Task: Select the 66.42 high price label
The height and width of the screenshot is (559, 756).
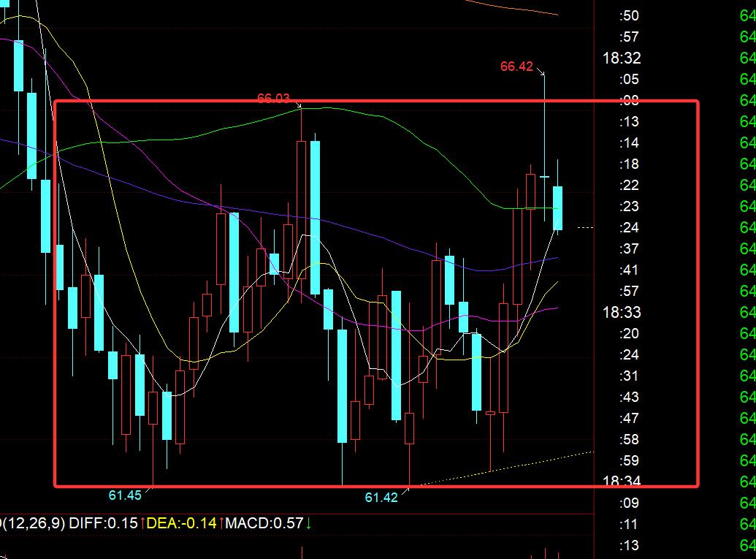Action: click(x=516, y=66)
